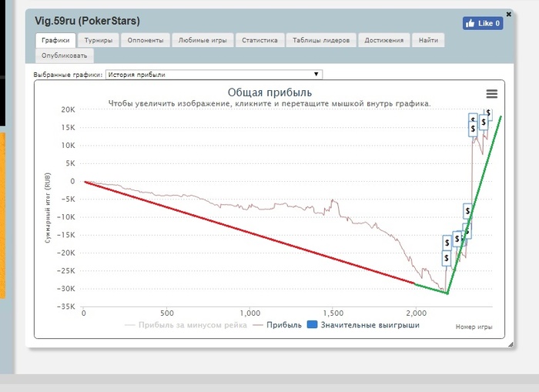Open the Оппоненты tab
This screenshot has width=539, height=392.
coord(146,40)
